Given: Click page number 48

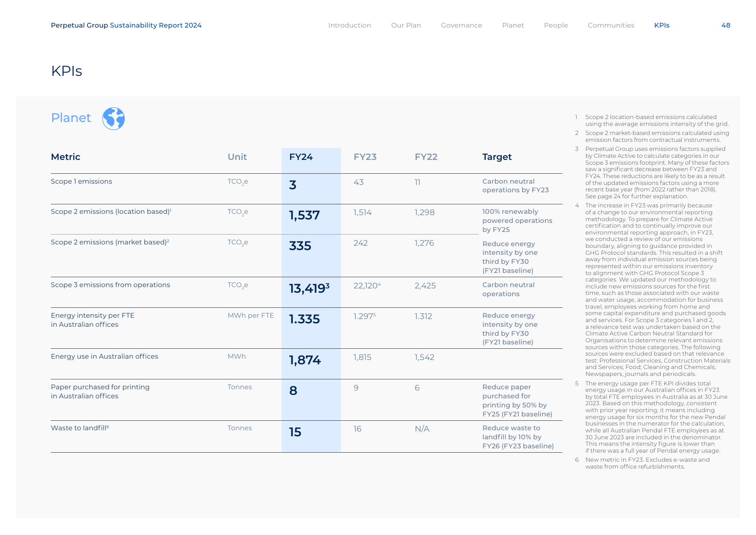Looking at the screenshot, I should pos(726,25).
